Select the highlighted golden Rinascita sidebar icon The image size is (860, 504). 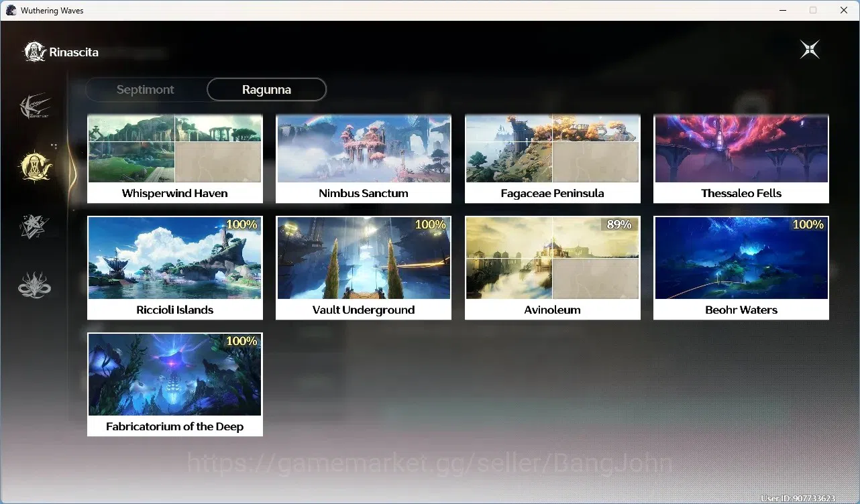(35, 166)
